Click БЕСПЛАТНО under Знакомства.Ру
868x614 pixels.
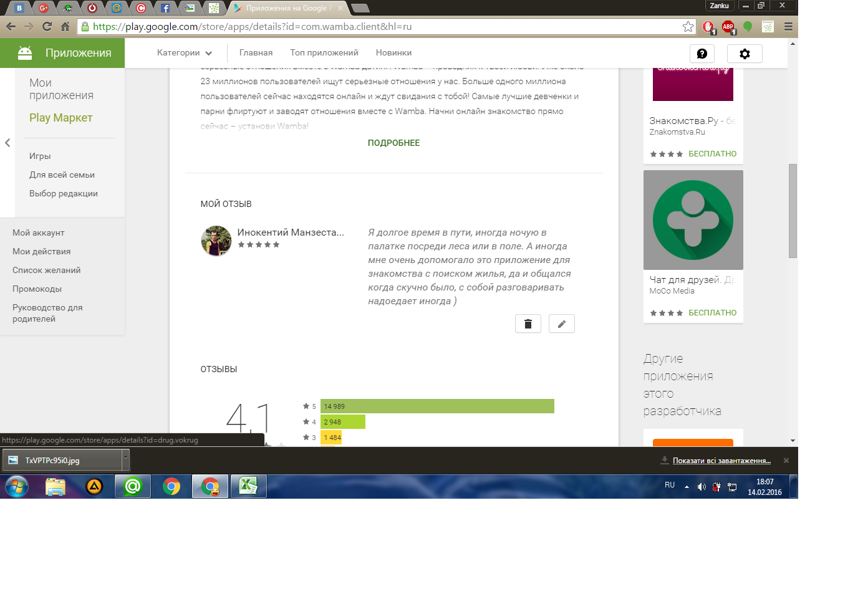712,154
